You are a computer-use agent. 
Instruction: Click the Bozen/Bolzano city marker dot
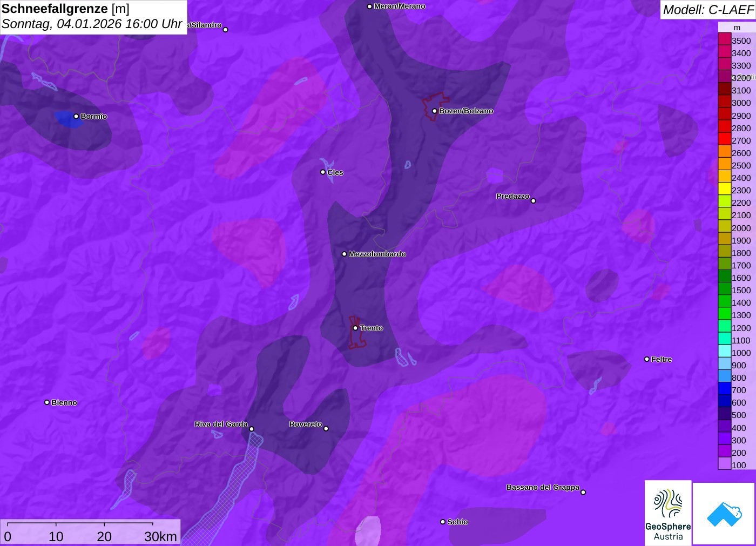[435, 111]
